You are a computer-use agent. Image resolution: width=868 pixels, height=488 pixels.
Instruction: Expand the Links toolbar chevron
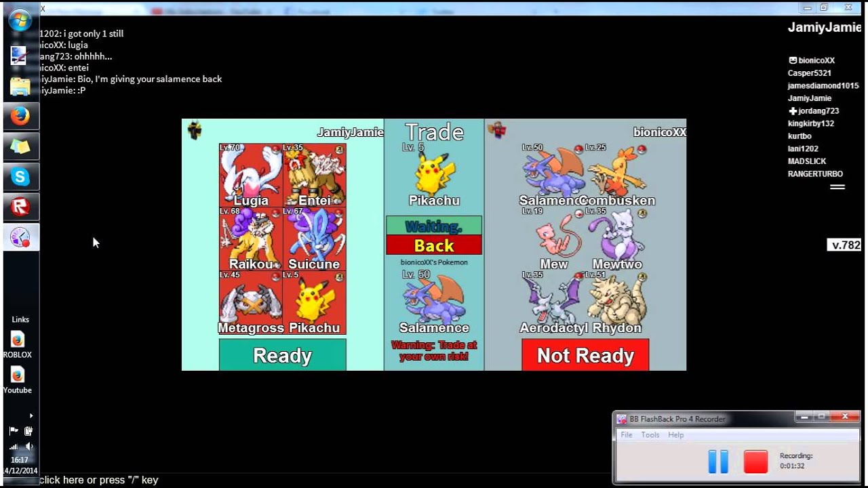point(31,415)
